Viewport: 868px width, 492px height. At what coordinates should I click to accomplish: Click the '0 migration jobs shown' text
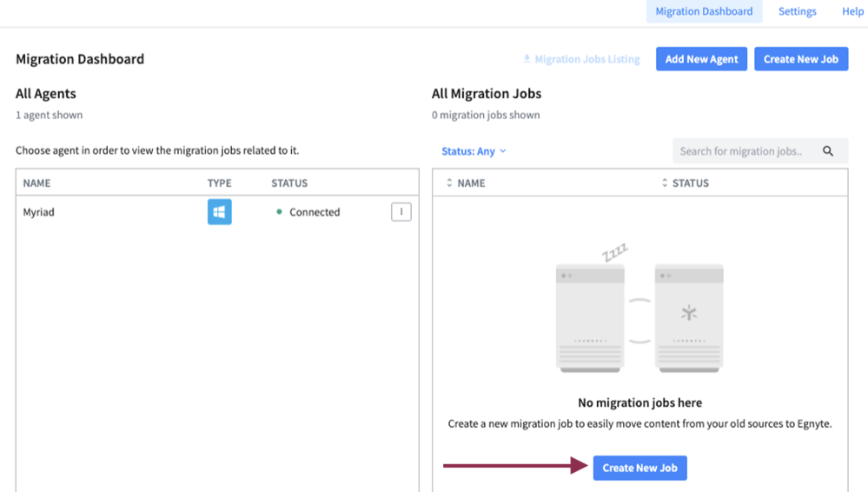pyautogui.click(x=486, y=116)
